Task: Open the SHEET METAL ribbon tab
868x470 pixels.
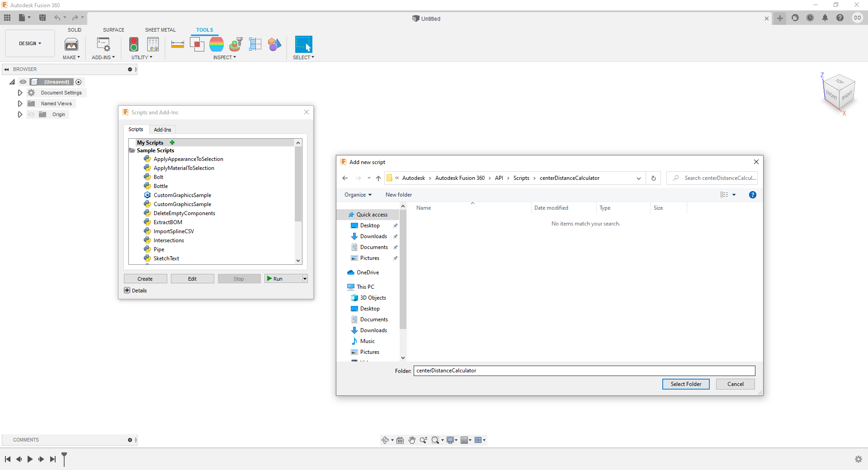Action: click(160, 29)
